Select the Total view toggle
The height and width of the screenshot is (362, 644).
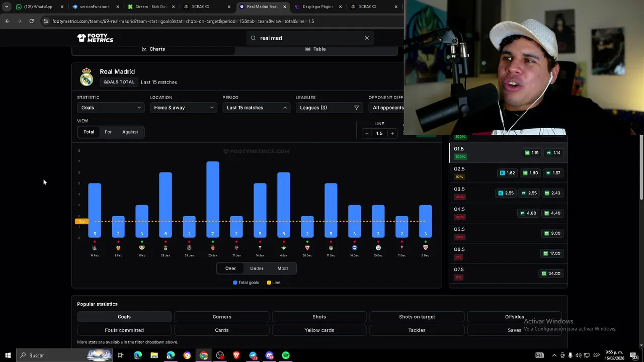89,132
